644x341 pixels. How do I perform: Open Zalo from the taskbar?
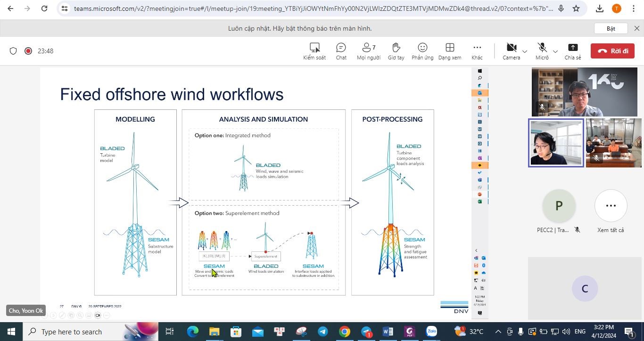[x=431, y=332]
